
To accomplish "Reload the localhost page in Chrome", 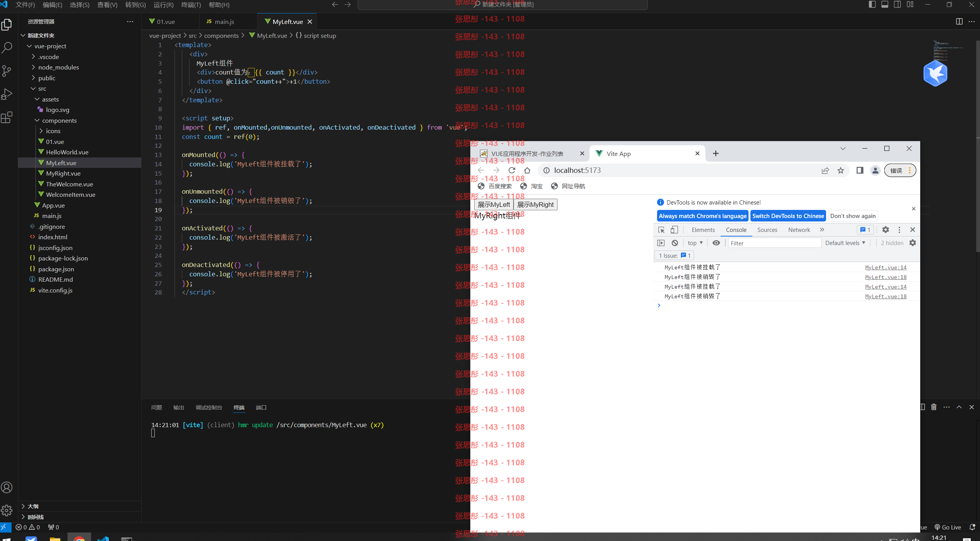I will click(512, 171).
